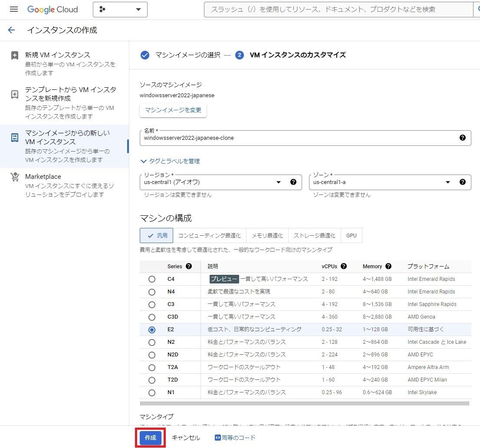Click the 説明 column header
Viewport: 480px width, 448px height.
(213, 267)
